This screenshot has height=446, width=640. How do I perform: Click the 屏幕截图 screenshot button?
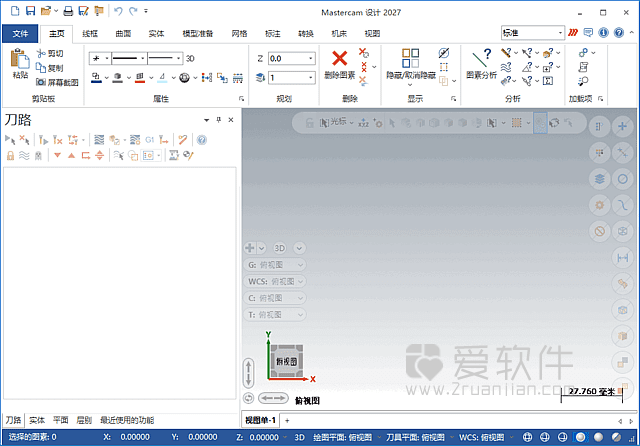click(57, 82)
